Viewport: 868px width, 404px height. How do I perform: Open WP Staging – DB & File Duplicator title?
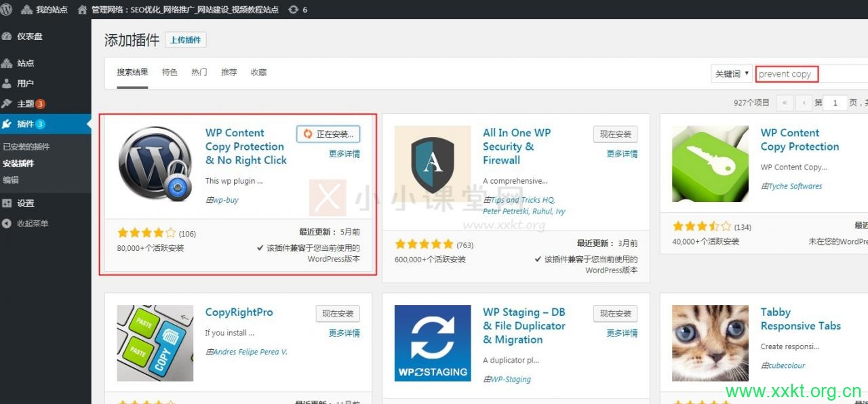coord(524,326)
